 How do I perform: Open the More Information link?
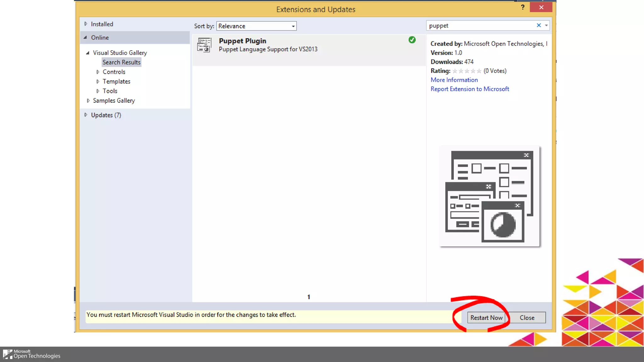(x=454, y=80)
